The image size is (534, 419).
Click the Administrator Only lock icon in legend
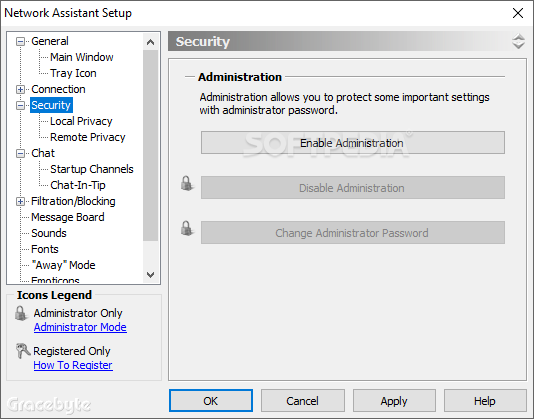click(x=21, y=313)
